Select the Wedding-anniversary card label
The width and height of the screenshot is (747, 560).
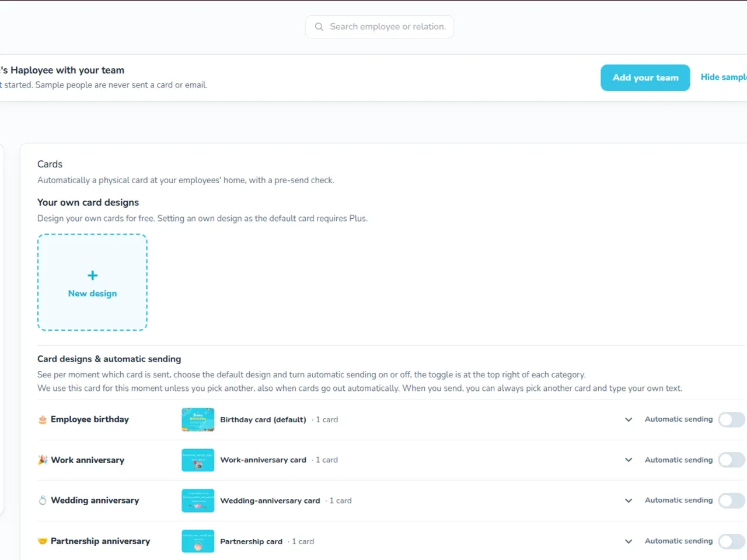point(270,501)
